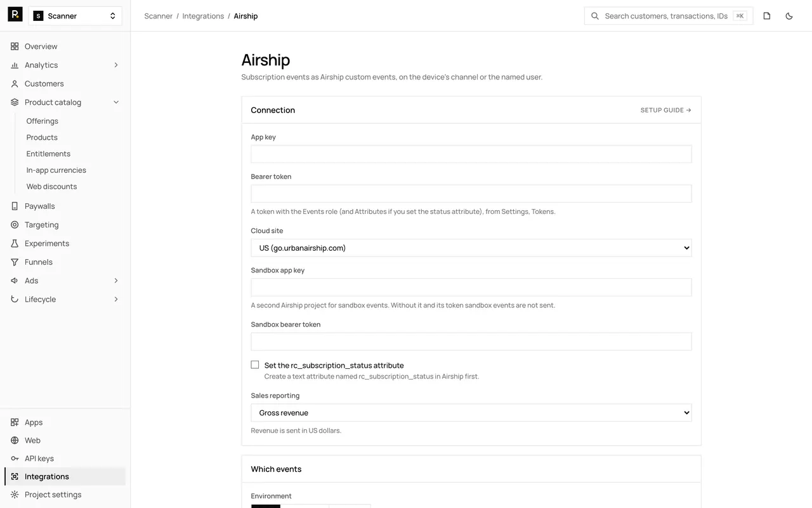This screenshot has height=508, width=812.
Task: Click the Experiments flask icon
Action: (15, 243)
